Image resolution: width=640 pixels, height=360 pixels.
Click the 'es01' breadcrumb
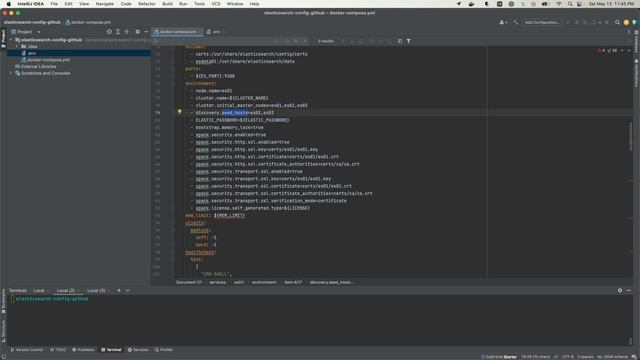(239, 282)
